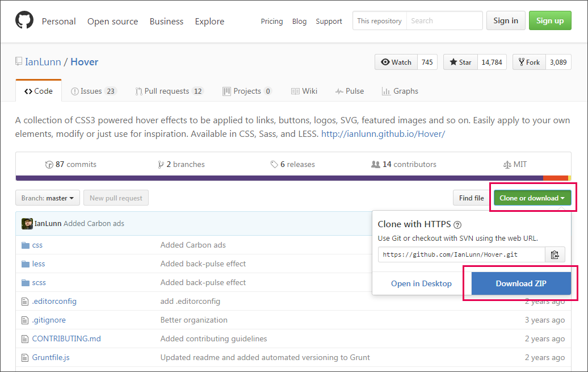This screenshot has width=588, height=372.
Task: Open the Personal menu item
Action: [59, 22]
